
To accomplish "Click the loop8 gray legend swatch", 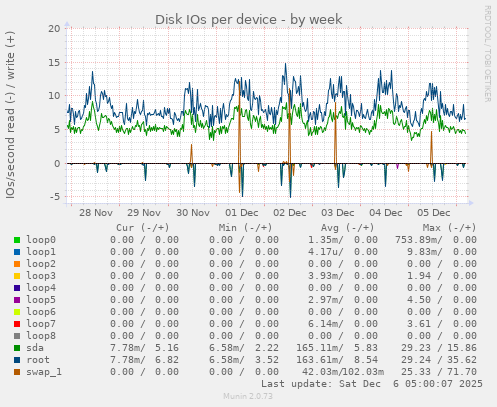I will (x=17, y=336).
